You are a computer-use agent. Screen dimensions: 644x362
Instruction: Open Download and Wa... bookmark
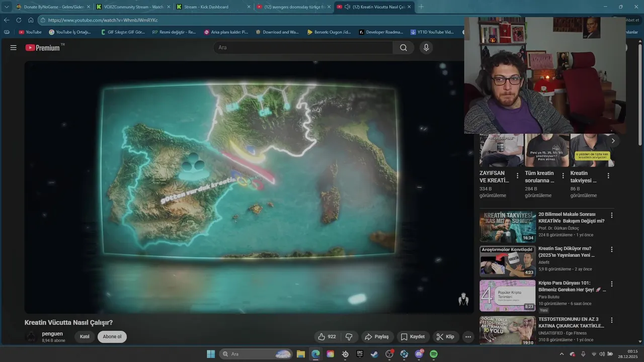click(x=277, y=32)
